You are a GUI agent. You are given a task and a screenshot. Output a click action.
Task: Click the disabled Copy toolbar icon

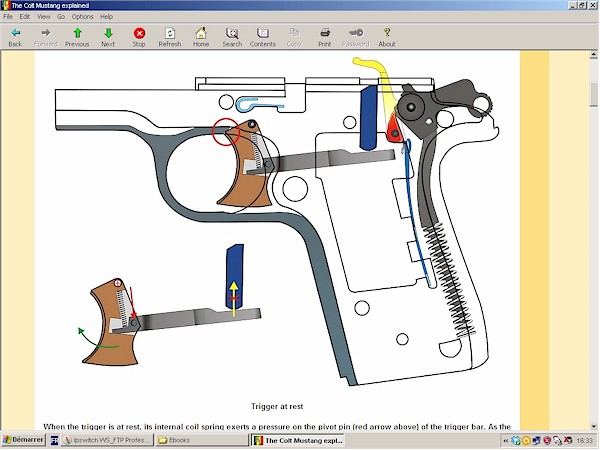[294, 38]
